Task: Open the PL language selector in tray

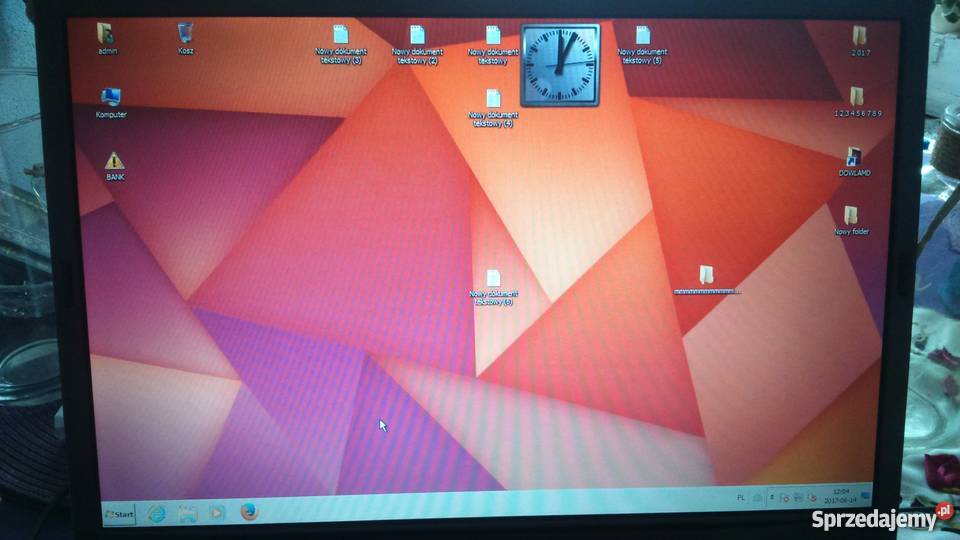Action: pyautogui.click(x=741, y=496)
